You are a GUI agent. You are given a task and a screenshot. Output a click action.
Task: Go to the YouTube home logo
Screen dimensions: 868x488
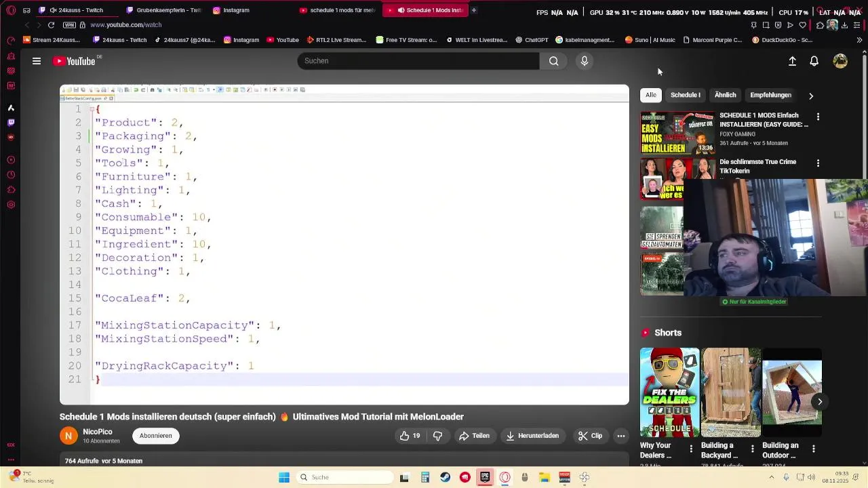click(75, 61)
